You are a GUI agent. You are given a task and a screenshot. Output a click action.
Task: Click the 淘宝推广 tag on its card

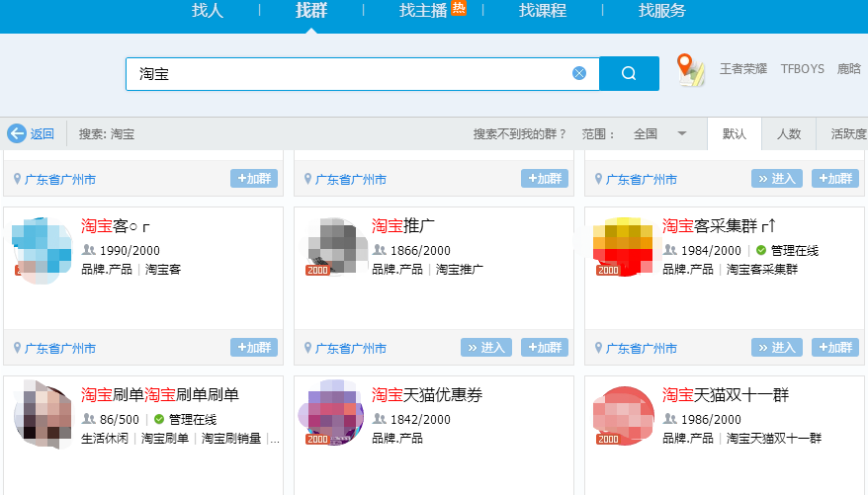(x=459, y=270)
